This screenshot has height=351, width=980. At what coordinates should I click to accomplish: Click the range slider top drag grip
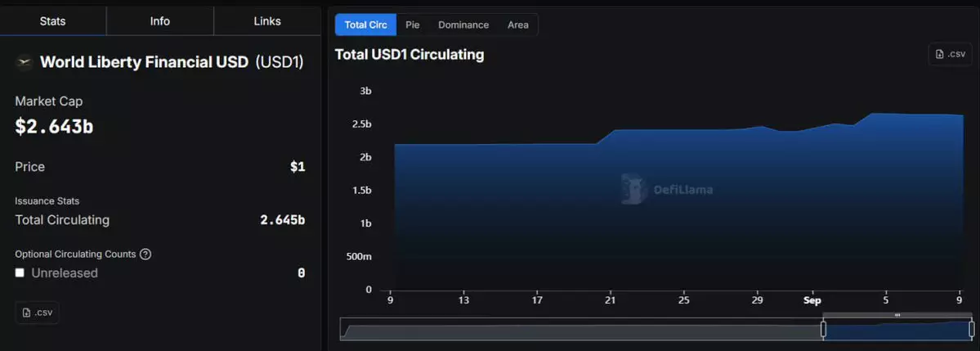pyautogui.click(x=897, y=315)
